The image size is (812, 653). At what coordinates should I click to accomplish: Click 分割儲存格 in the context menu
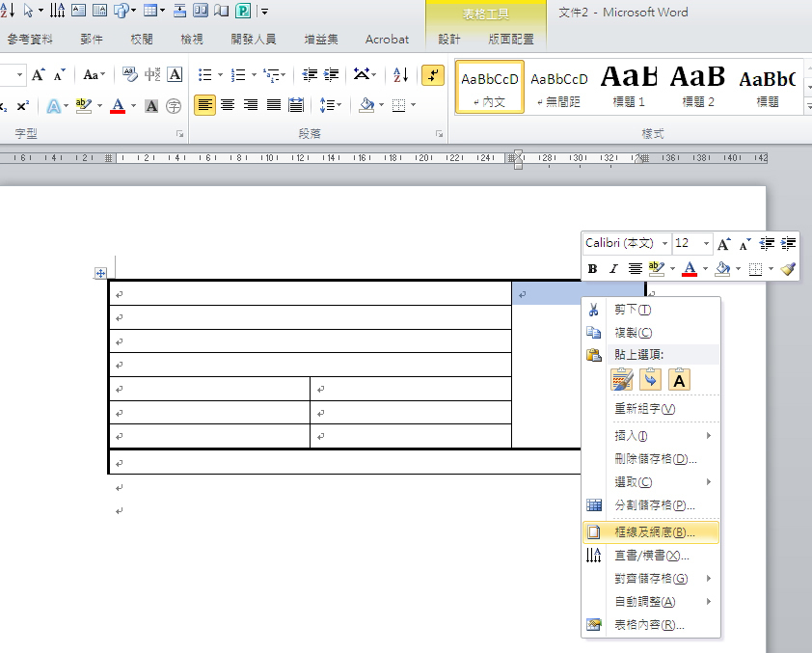pyautogui.click(x=654, y=505)
